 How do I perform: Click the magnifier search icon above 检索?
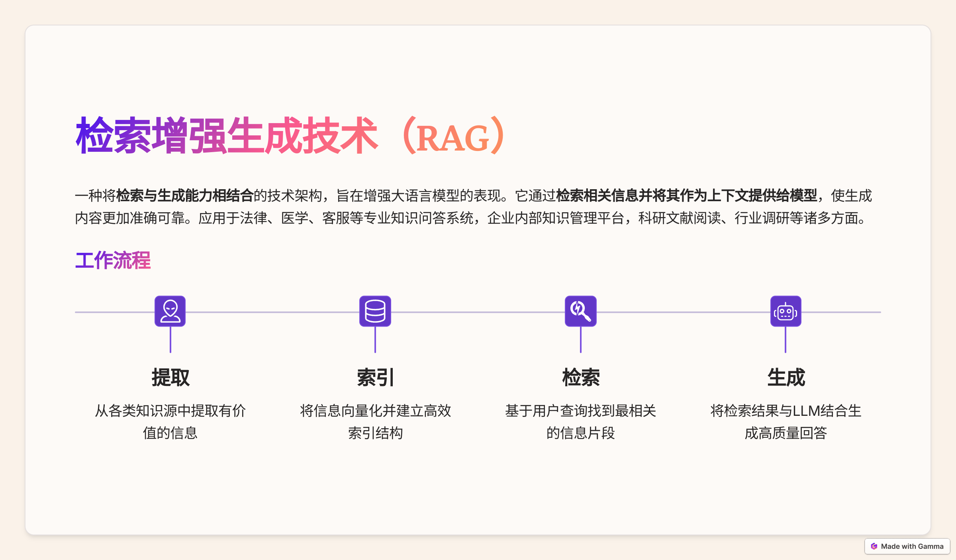click(581, 311)
